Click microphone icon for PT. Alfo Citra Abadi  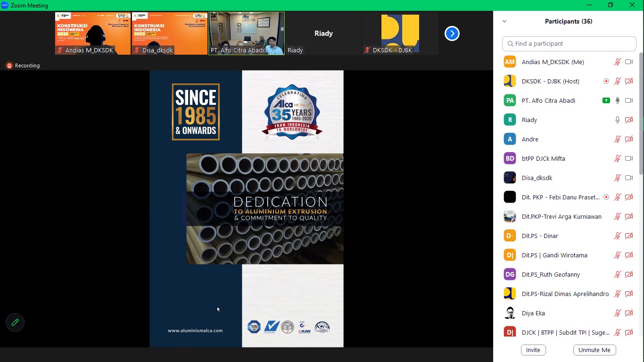(617, 100)
